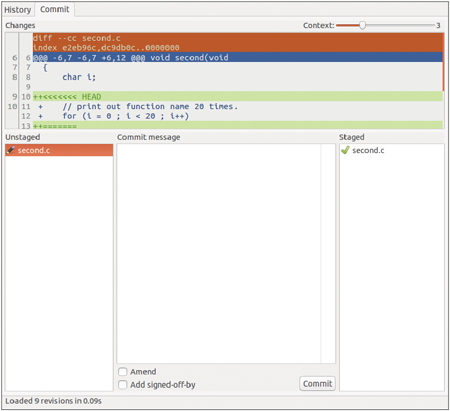Select the Commit tab
Image resolution: width=450 pixels, height=411 pixels.
point(55,9)
